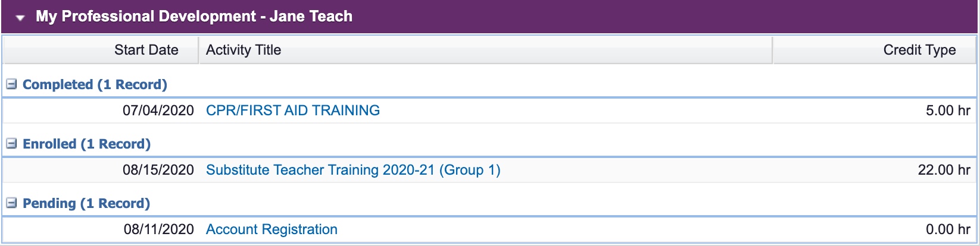Click the 5.00 hr credit cell
The width and height of the screenshot is (980, 246).
(x=948, y=111)
